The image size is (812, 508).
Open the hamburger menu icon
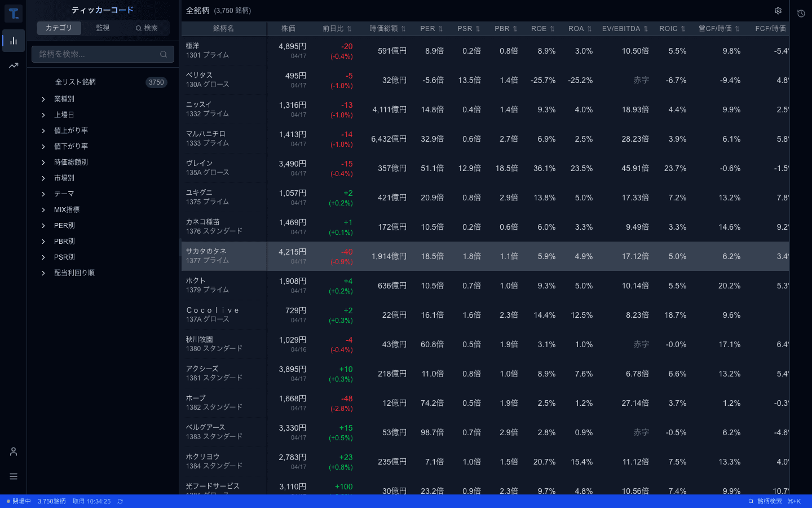[x=13, y=476]
